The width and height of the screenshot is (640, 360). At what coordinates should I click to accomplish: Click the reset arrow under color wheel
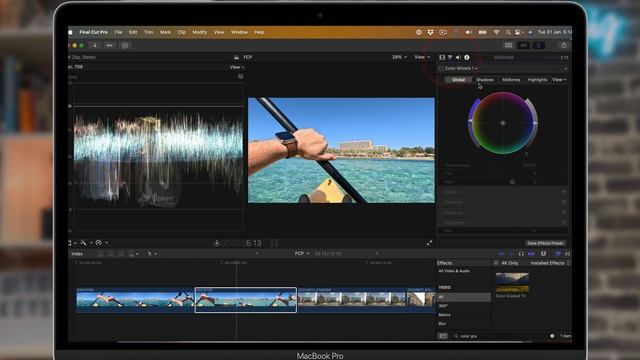(527, 154)
